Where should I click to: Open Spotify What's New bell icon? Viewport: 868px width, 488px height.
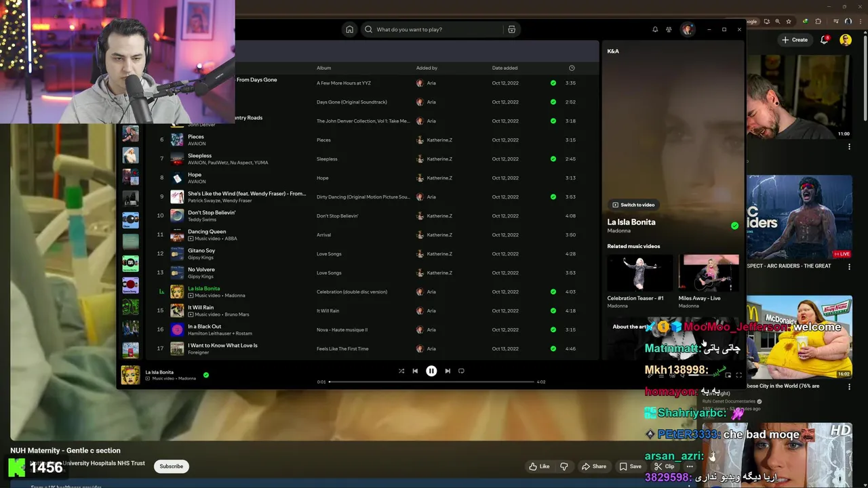click(655, 30)
